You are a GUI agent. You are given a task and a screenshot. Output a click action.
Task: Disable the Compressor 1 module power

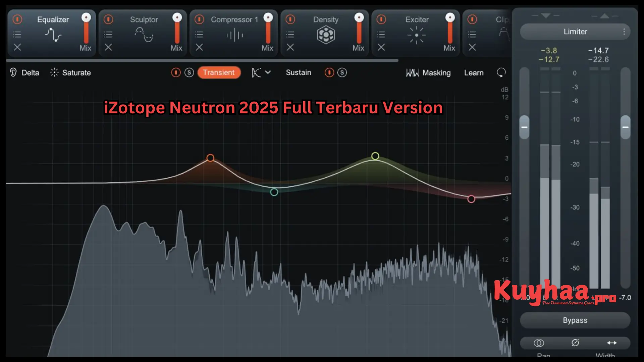[x=199, y=19]
